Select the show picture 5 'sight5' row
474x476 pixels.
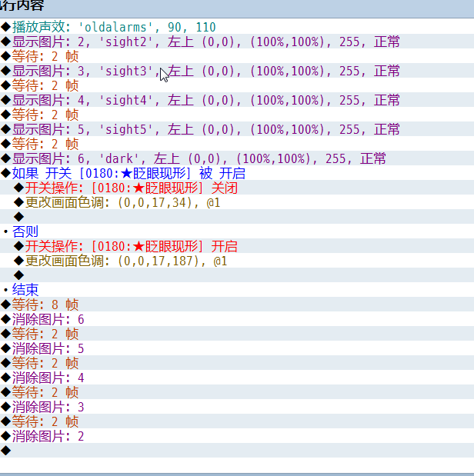point(237,129)
